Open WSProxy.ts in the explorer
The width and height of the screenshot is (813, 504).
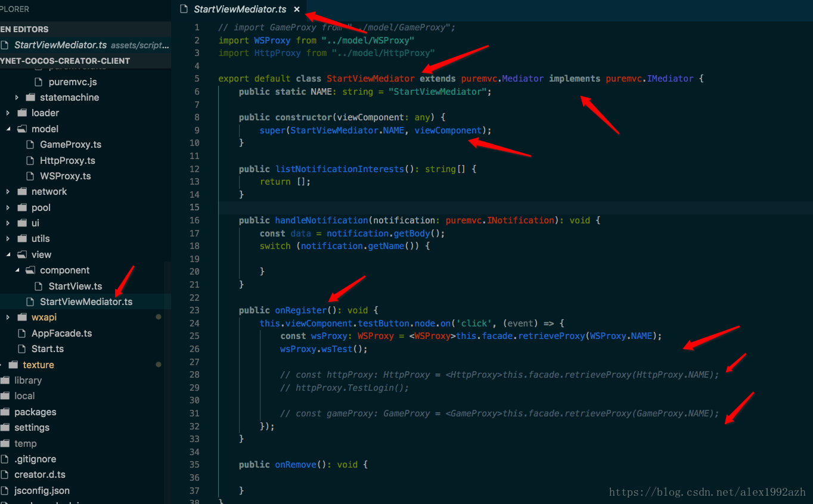tap(65, 176)
